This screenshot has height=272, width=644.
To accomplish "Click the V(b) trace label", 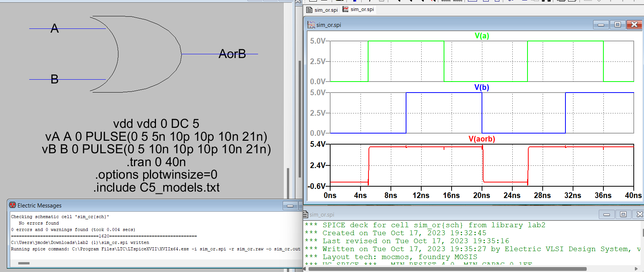I will point(482,87).
